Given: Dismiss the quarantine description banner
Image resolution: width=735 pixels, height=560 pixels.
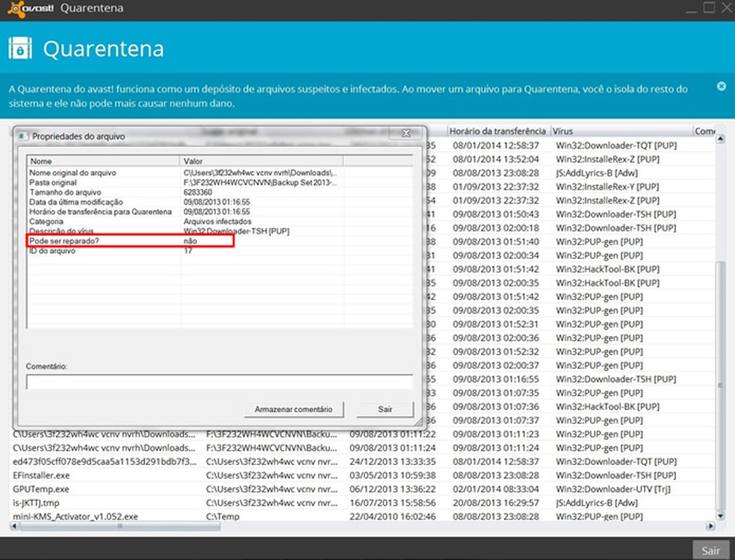Looking at the screenshot, I should pyautogui.click(x=721, y=86).
